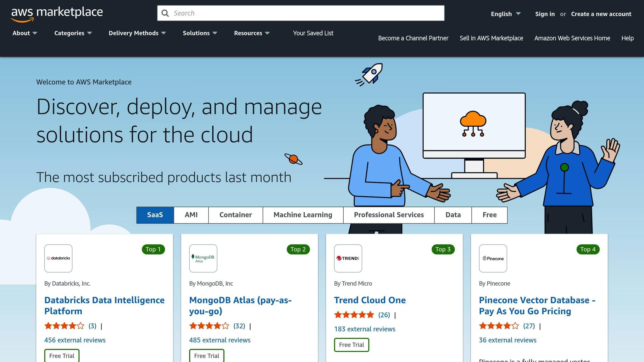Image resolution: width=644 pixels, height=362 pixels.
Task: Click the AWS Marketplace logo
Action: pyautogui.click(x=57, y=14)
